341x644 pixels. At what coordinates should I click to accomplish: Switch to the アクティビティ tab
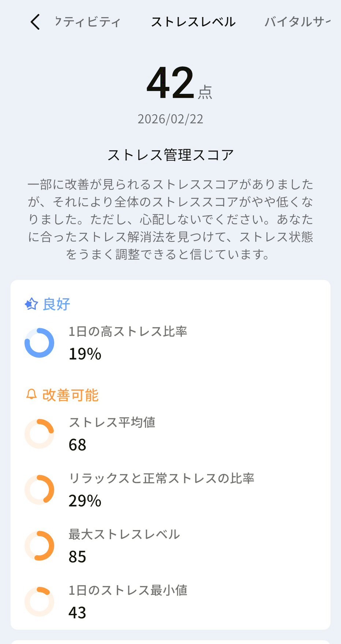tap(88, 22)
